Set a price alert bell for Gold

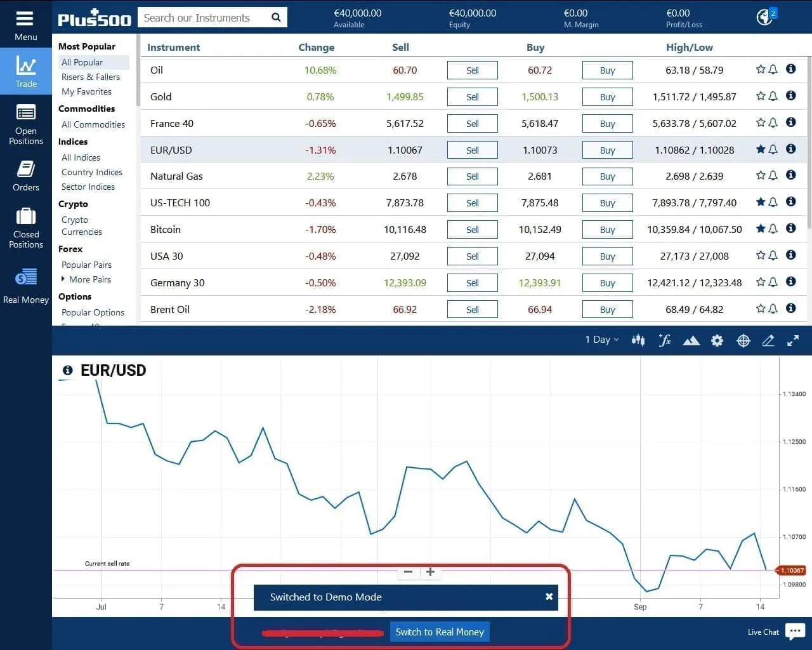tap(773, 96)
